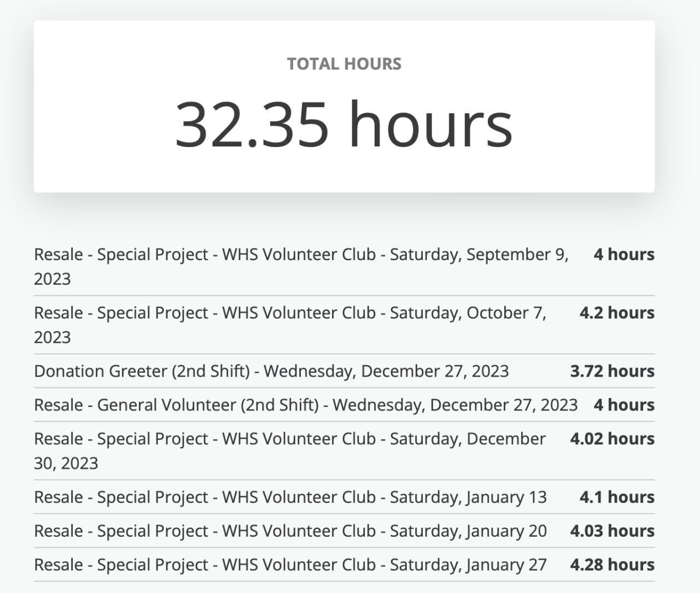Viewport: 700px width, 593px height.
Task: Click the 32.35 hours total value
Action: 344,124
